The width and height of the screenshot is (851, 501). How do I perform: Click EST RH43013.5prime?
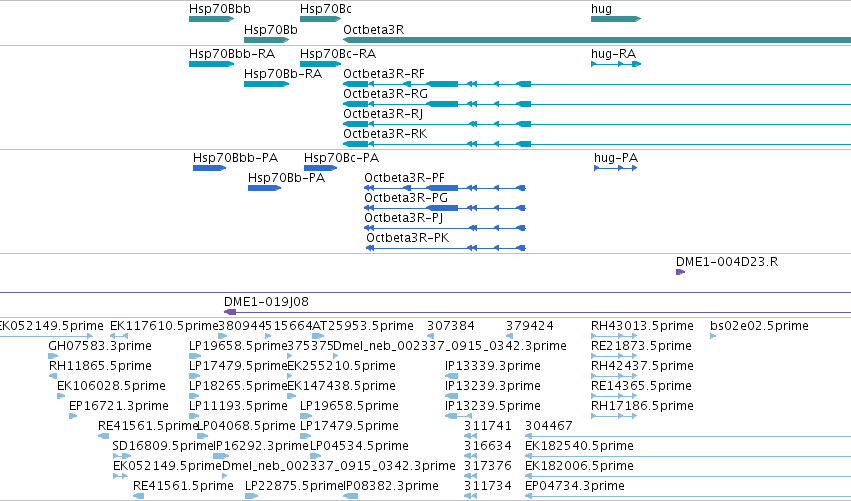(614, 337)
